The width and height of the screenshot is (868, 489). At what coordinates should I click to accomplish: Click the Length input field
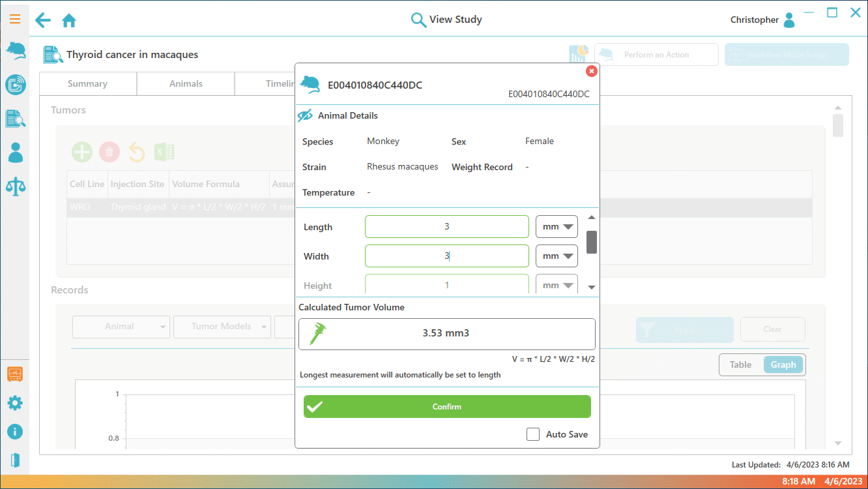coord(446,227)
